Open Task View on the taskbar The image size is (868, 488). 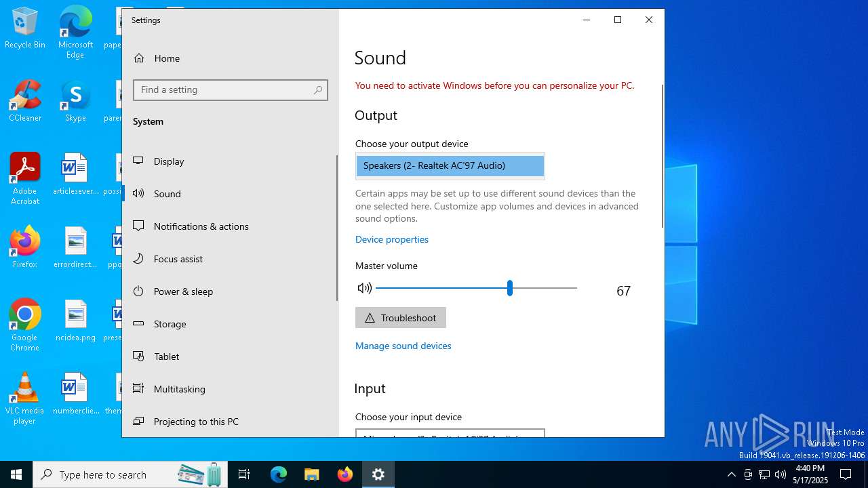click(244, 474)
